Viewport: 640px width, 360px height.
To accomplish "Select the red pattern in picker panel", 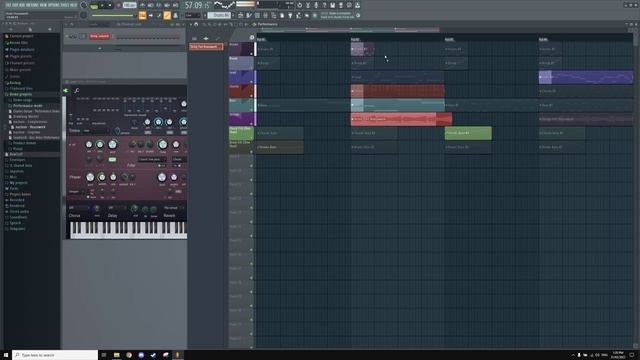I will 206,47.
